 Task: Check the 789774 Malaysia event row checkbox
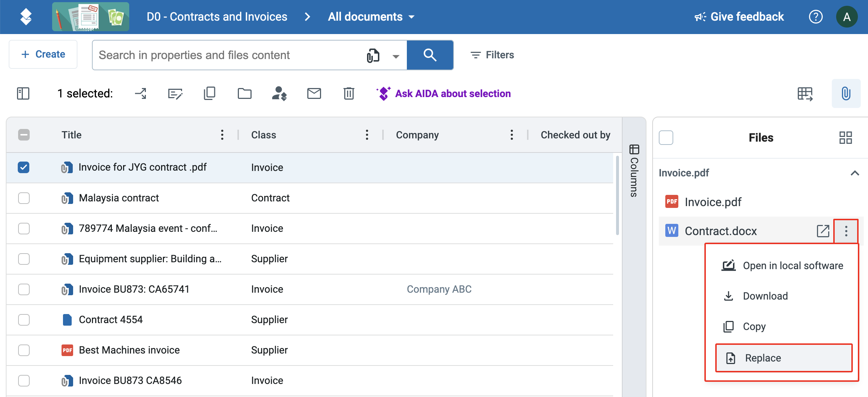pos(24,229)
